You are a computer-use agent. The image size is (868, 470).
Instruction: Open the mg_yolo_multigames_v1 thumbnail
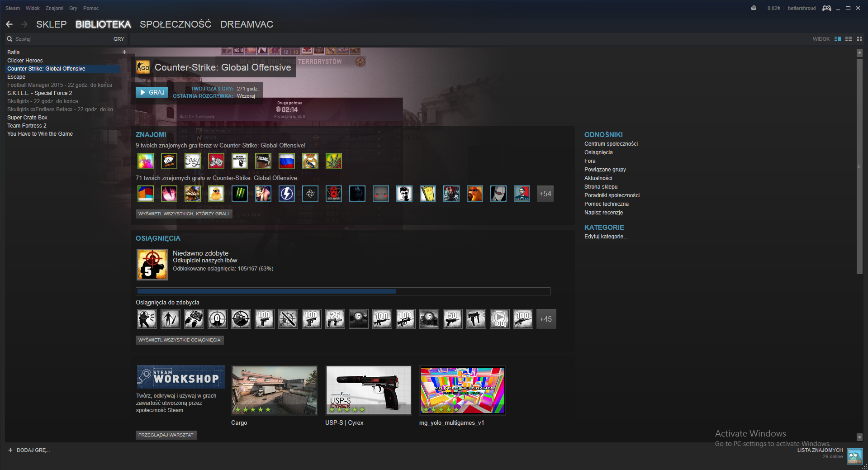pyautogui.click(x=462, y=390)
